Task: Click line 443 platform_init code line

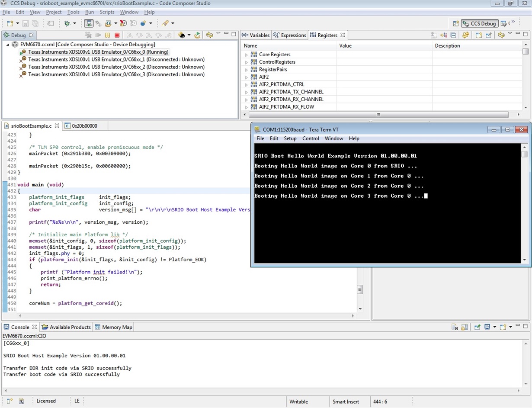Action: pyautogui.click(x=118, y=260)
